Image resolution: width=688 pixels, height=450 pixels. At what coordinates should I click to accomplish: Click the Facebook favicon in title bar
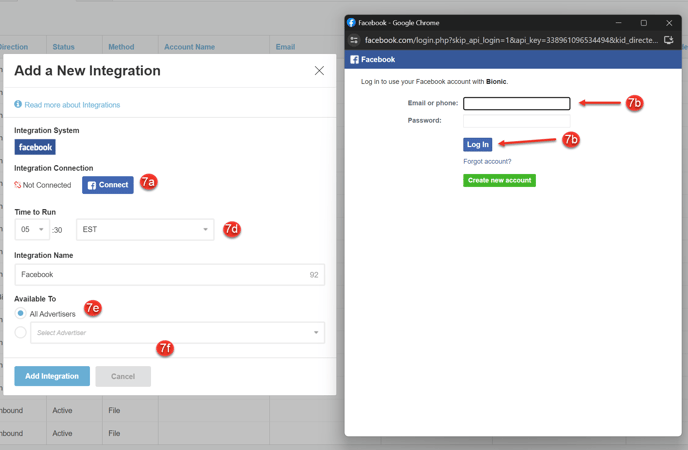(351, 22)
